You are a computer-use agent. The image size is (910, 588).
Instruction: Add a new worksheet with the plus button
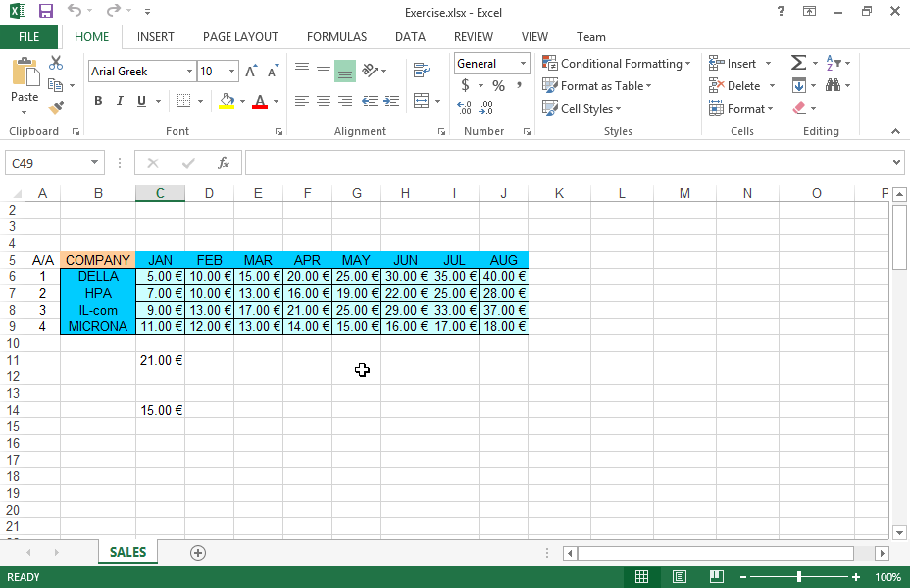tap(197, 552)
